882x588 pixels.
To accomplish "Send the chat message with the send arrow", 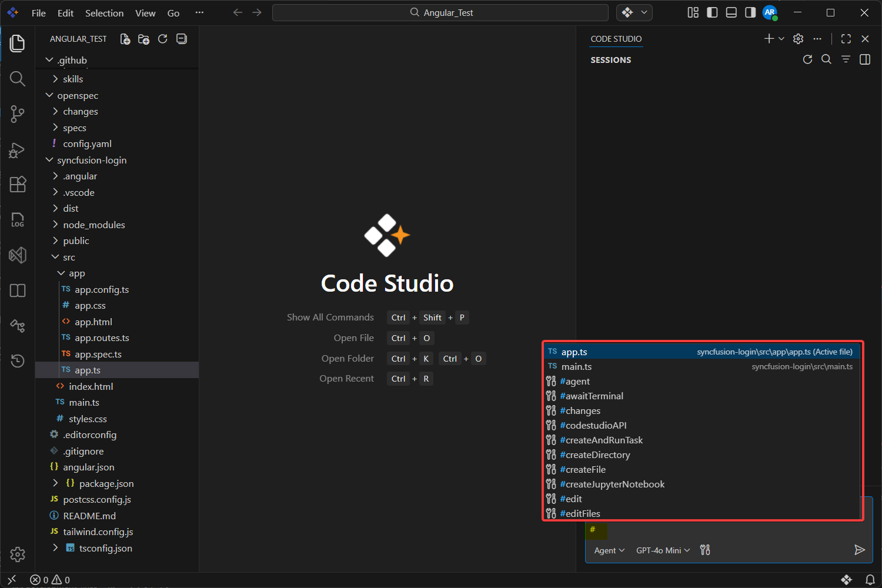I will pyautogui.click(x=859, y=550).
